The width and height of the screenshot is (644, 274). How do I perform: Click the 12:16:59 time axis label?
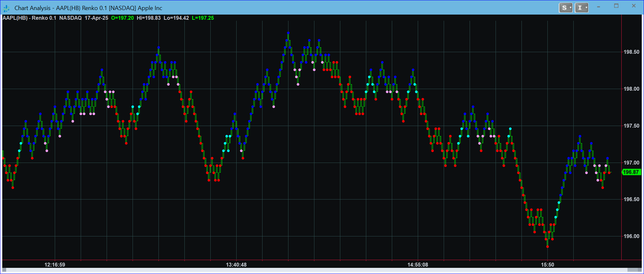(x=55, y=265)
